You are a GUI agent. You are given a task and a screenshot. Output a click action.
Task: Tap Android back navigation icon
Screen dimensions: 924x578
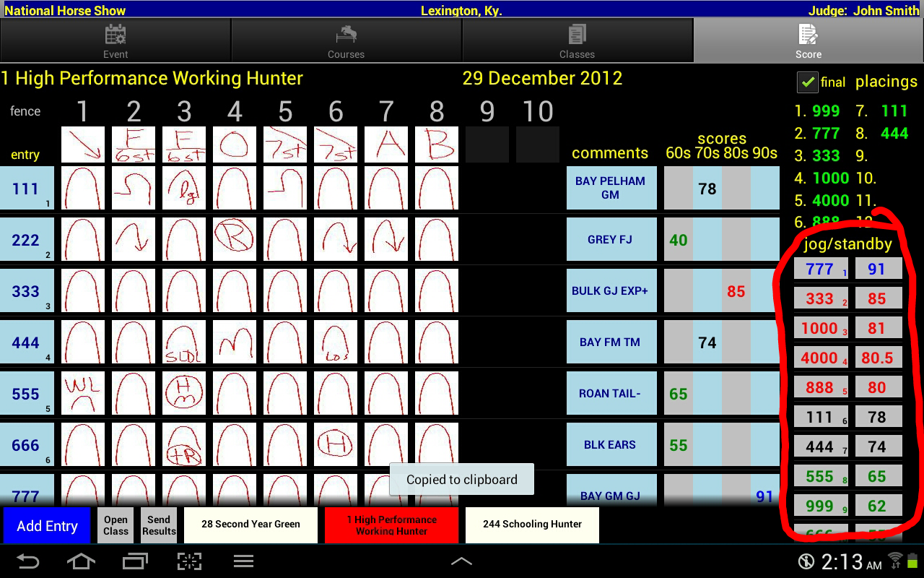tap(28, 561)
